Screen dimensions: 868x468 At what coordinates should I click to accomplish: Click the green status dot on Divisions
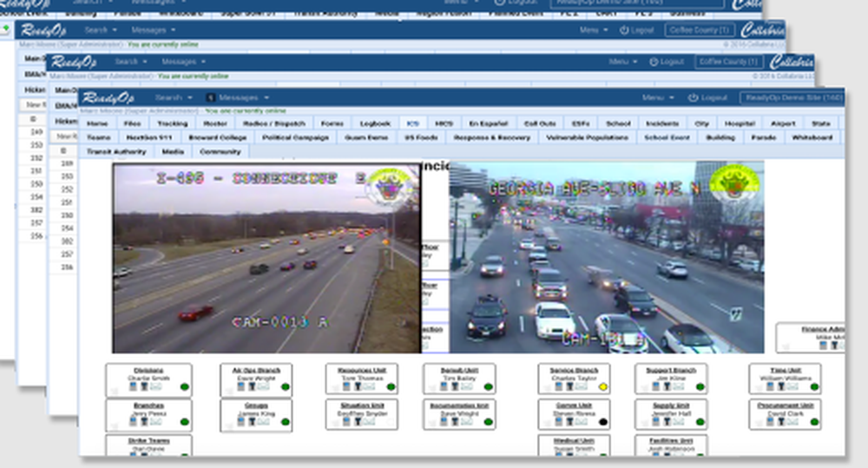(x=184, y=386)
